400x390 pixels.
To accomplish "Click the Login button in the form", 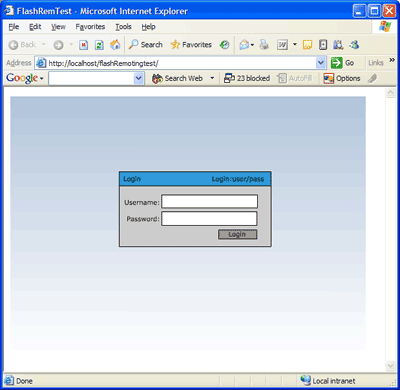I will 238,234.
